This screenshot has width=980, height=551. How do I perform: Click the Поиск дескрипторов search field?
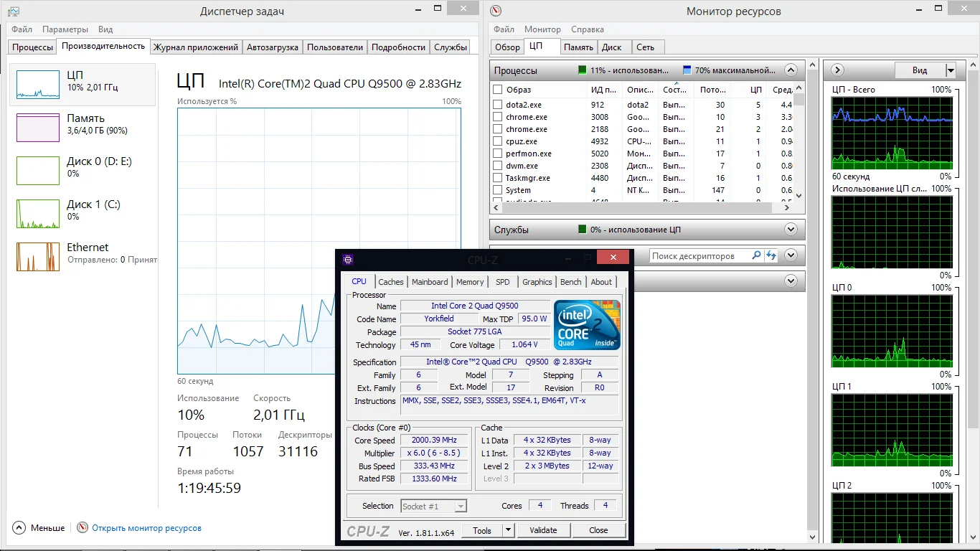[x=700, y=255]
